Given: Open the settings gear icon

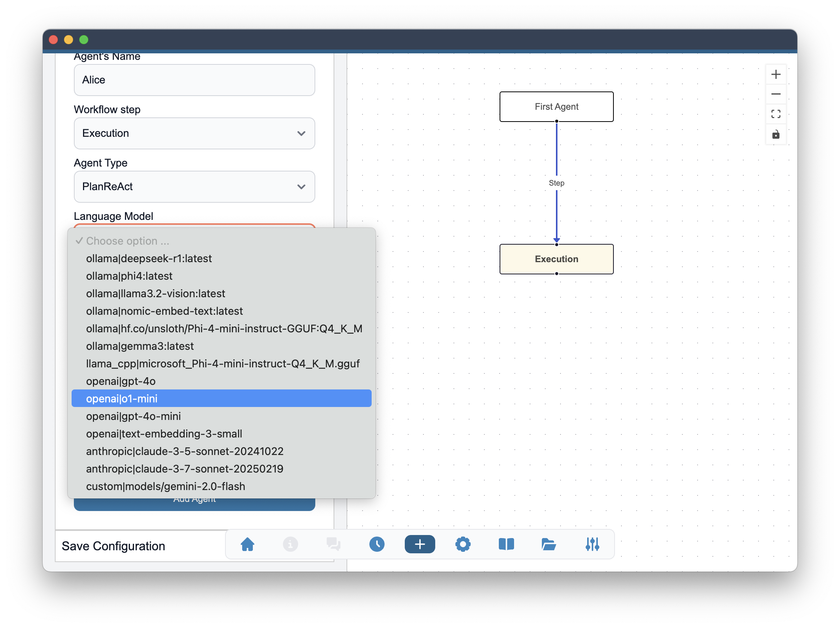Looking at the screenshot, I should coord(463,544).
